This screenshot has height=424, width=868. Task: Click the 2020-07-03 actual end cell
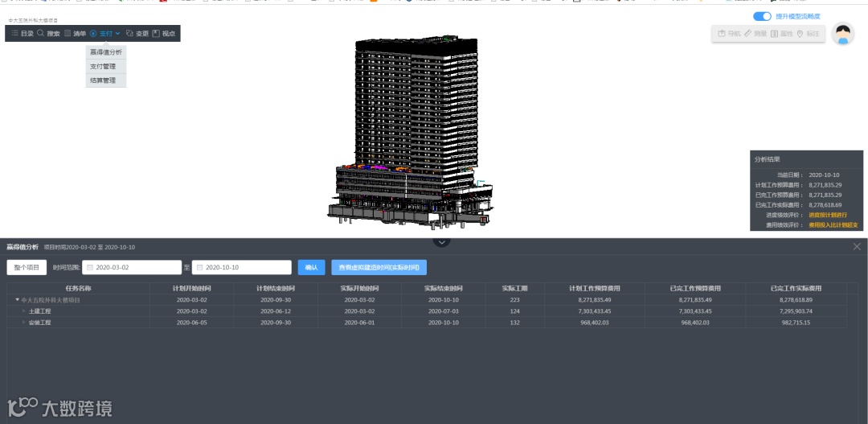tap(444, 311)
